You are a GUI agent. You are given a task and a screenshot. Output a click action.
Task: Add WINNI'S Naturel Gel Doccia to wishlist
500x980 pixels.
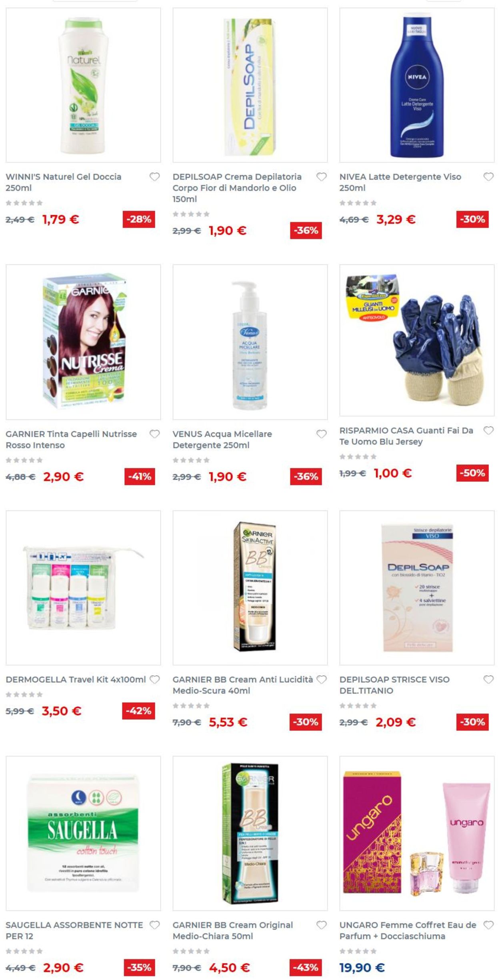pos(154,177)
